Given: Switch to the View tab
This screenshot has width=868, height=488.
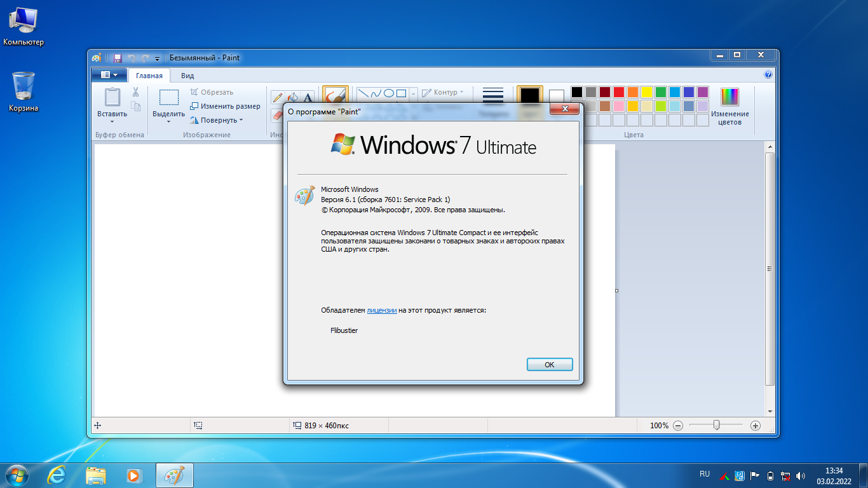Looking at the screenshot, I should tap(187, 76).
